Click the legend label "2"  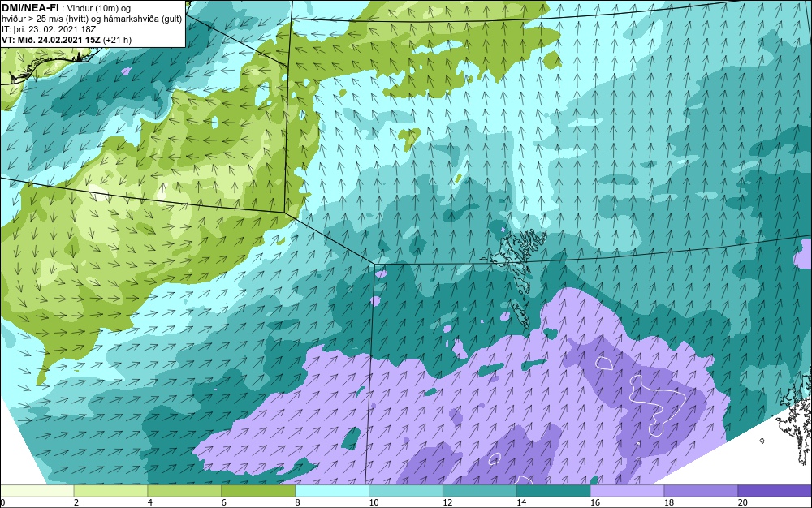76,502
